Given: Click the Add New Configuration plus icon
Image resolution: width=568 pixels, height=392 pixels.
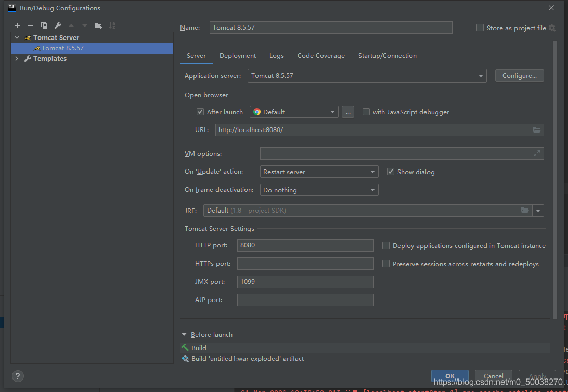Looking at the screenshot, I should [x=17, y=25].
